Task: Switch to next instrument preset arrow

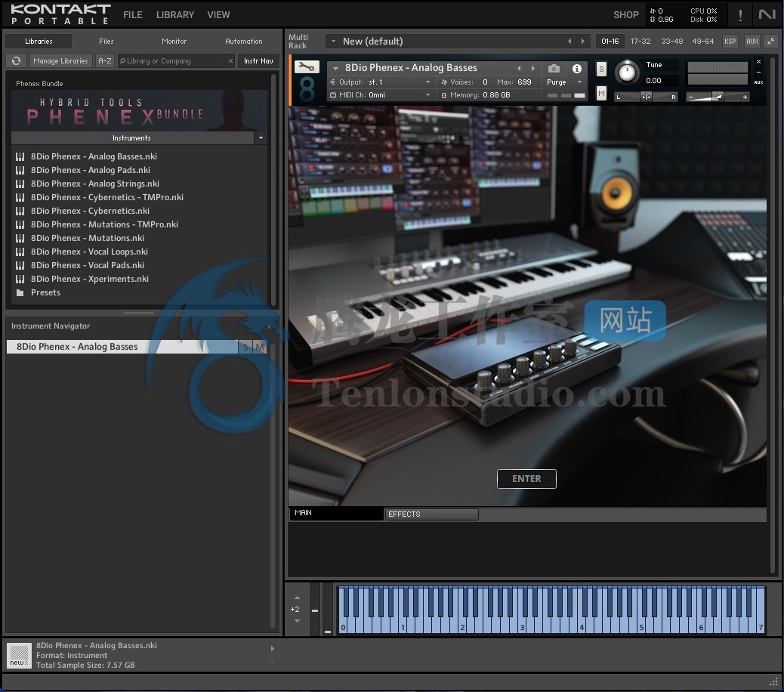Action: (533, 68)
